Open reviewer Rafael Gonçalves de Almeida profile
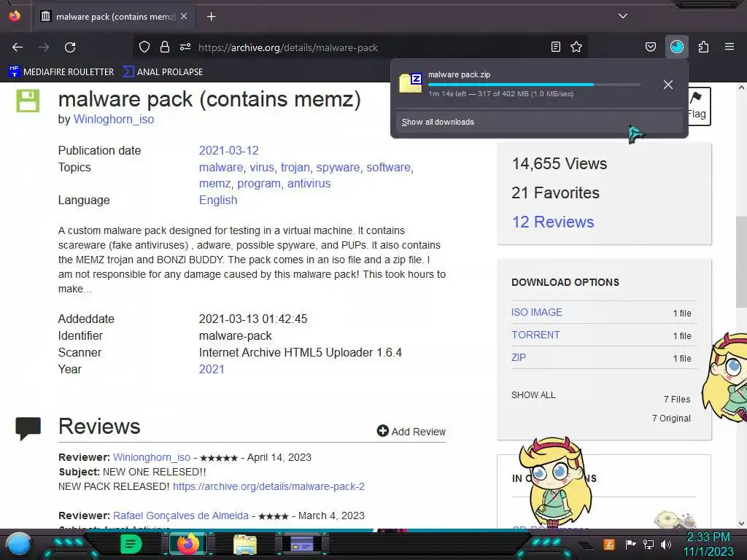This screenshot has width=747, height=560. pyautogui.click(x=181, y=516)
